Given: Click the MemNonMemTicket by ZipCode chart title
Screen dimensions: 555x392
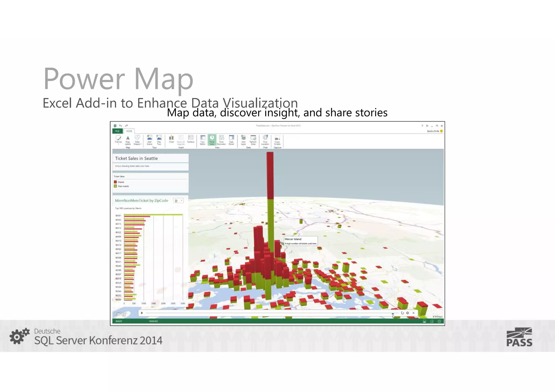Looking at the screenshot, I should click(141, 201).
